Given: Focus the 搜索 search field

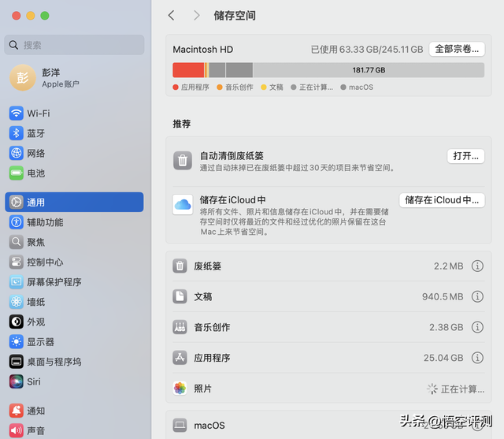Looking at the screenshot, I should [74, 45].
